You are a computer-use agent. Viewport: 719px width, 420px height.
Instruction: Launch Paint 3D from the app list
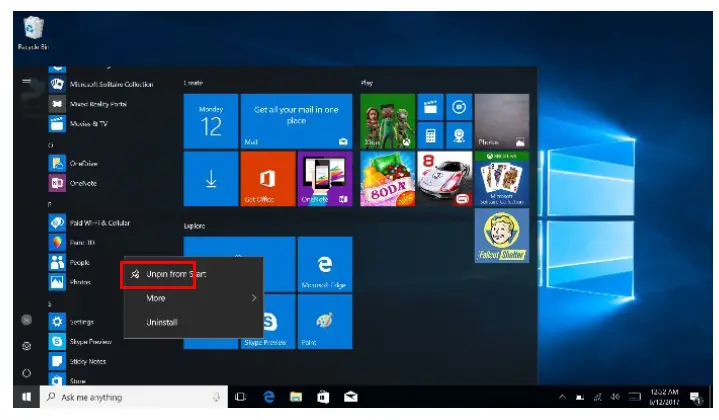pos(72,243)
